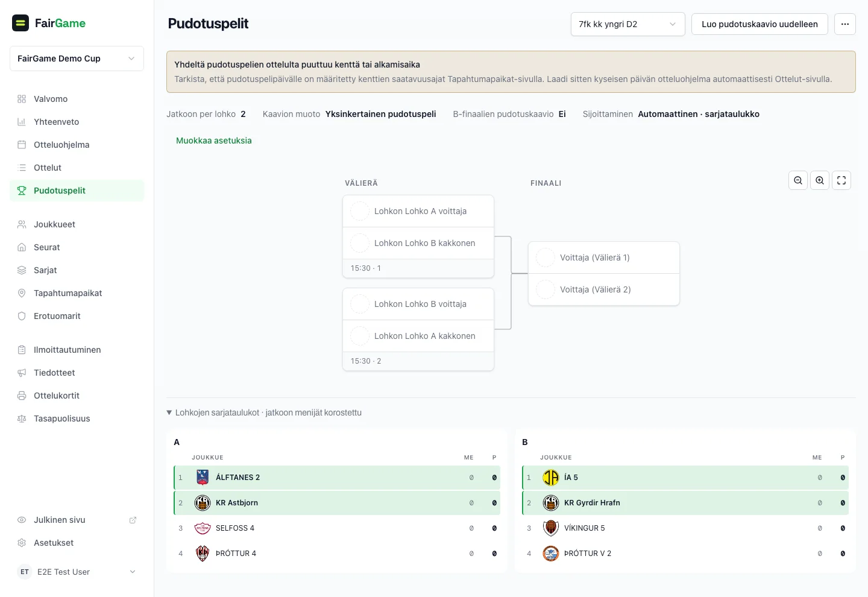This screenshot has height=597, width=868.
Task: Open Asetukset in the sidebar
Action: [77, 543]
